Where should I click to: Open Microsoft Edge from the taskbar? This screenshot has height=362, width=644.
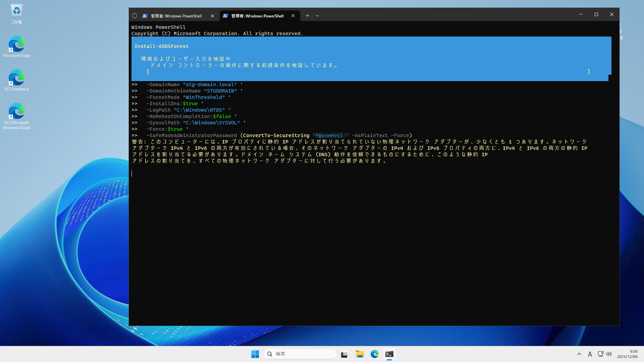pyautogui.click(x=375, y=354)
